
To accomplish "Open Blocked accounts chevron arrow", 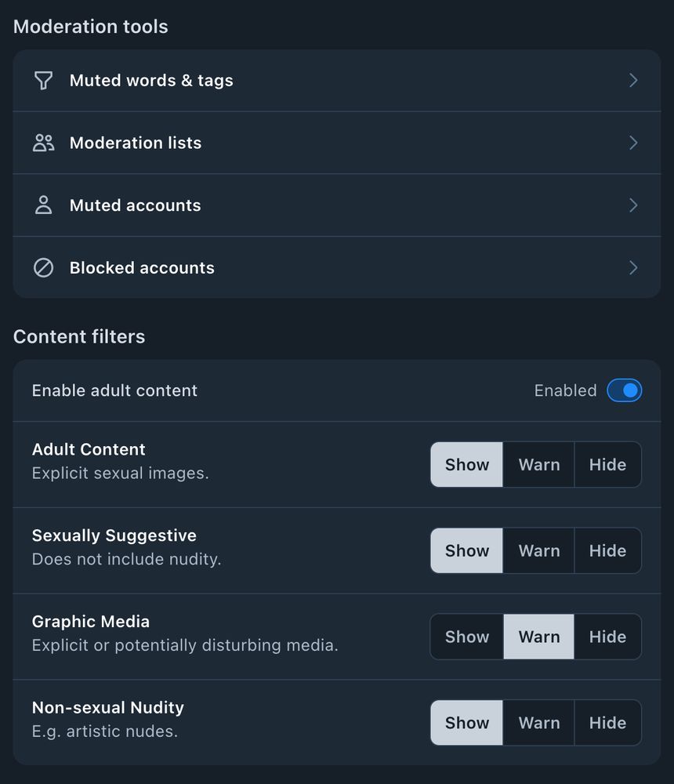I will [x=633, y=267].
